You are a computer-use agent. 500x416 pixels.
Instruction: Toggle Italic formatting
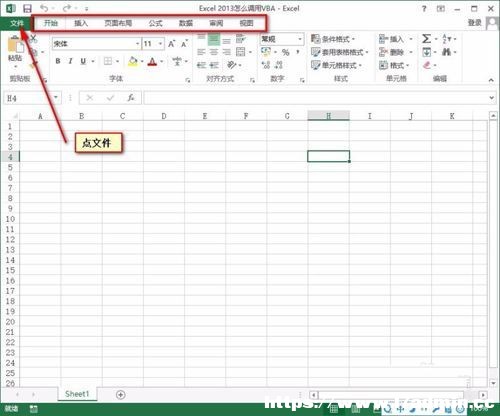[x=70, y=61]
